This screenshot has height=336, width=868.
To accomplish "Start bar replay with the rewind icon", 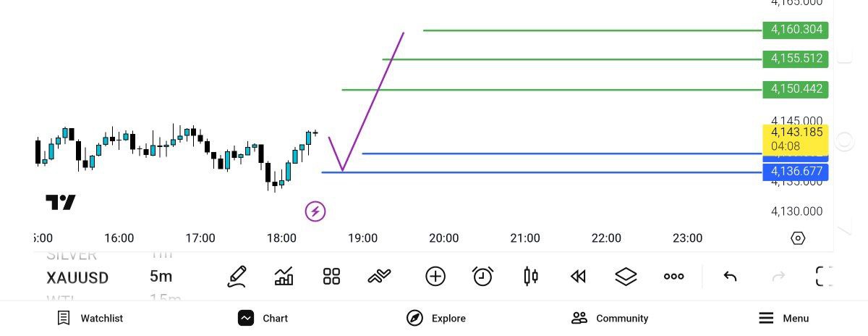I will [x=578, y=276].
